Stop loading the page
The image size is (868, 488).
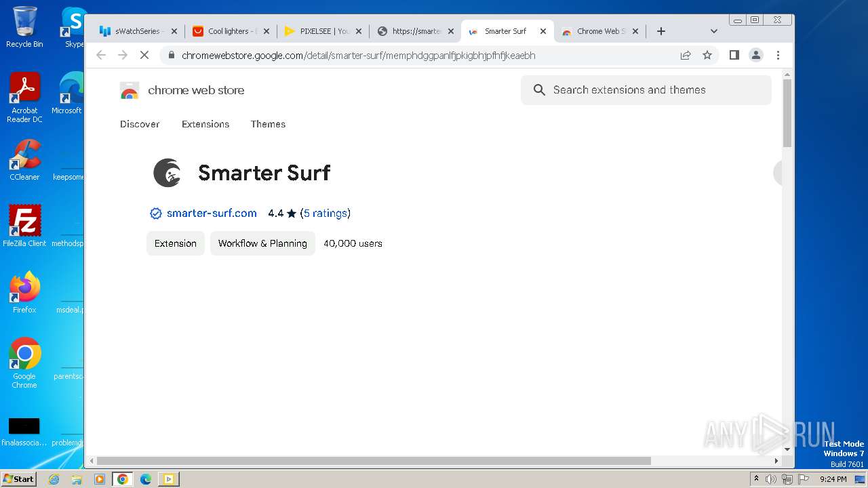144,55
